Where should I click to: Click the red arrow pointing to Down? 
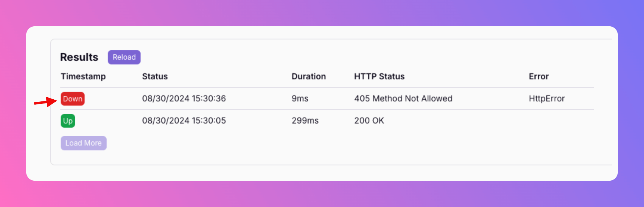pos(45,102)
